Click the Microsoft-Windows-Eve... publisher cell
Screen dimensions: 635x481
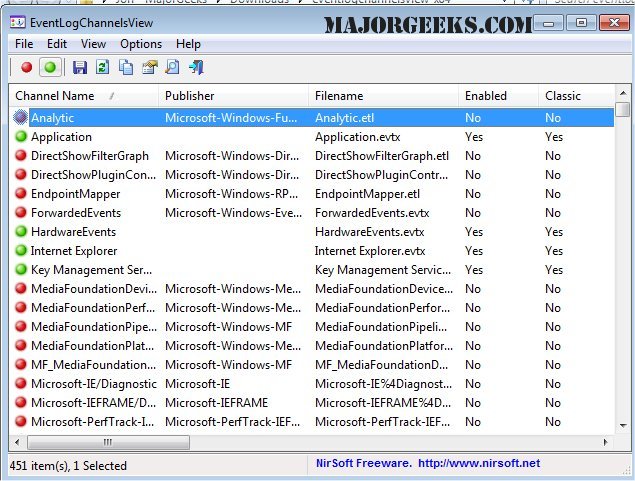(x=233, y=213)
